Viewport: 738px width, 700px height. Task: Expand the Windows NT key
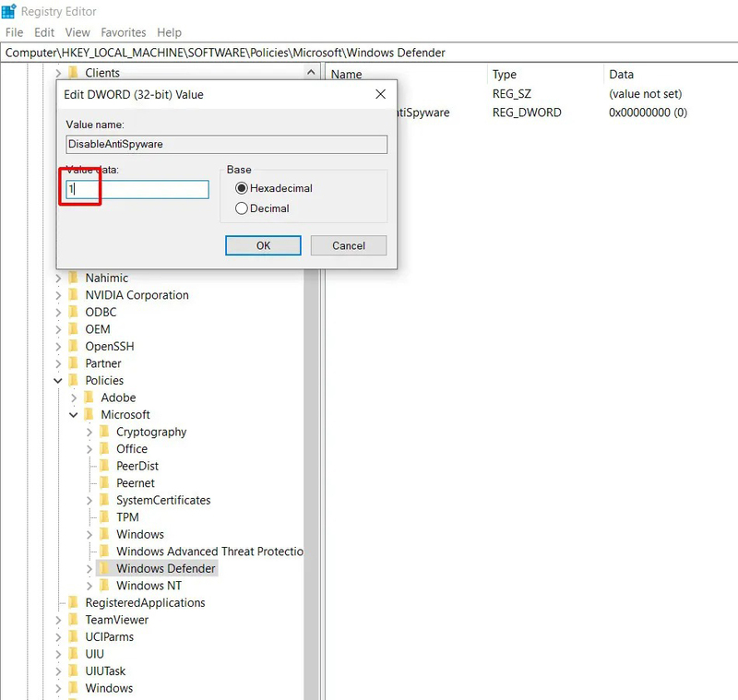[89, 586]
